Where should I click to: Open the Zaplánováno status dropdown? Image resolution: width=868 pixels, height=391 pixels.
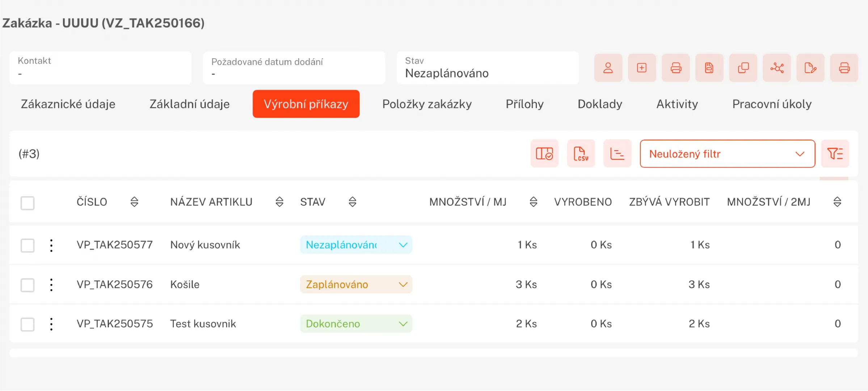pyautogui.click(x=356, y=285)
